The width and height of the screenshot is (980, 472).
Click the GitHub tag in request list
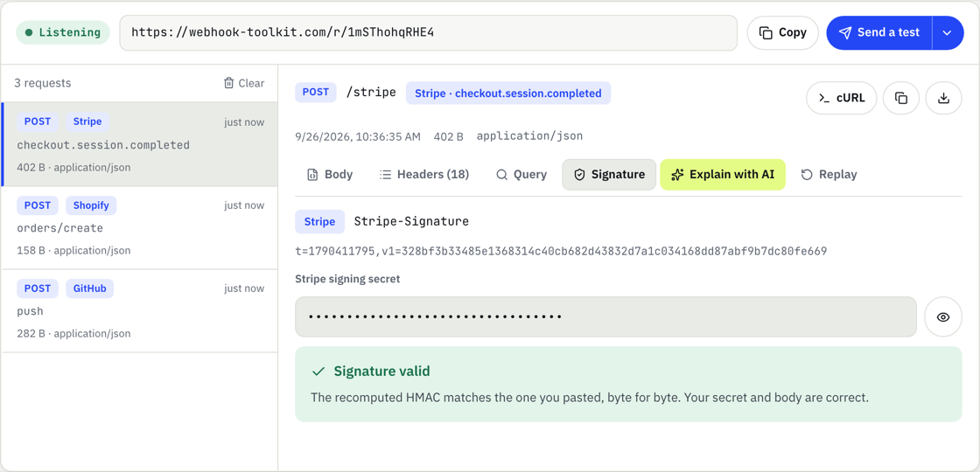click(90, 288)
